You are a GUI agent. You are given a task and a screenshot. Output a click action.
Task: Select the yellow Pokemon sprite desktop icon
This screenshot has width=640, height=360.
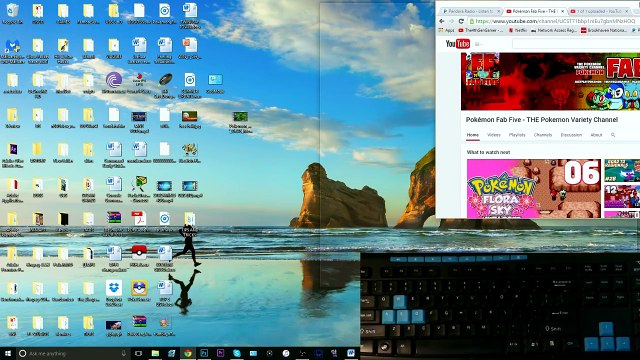(189, 152)
